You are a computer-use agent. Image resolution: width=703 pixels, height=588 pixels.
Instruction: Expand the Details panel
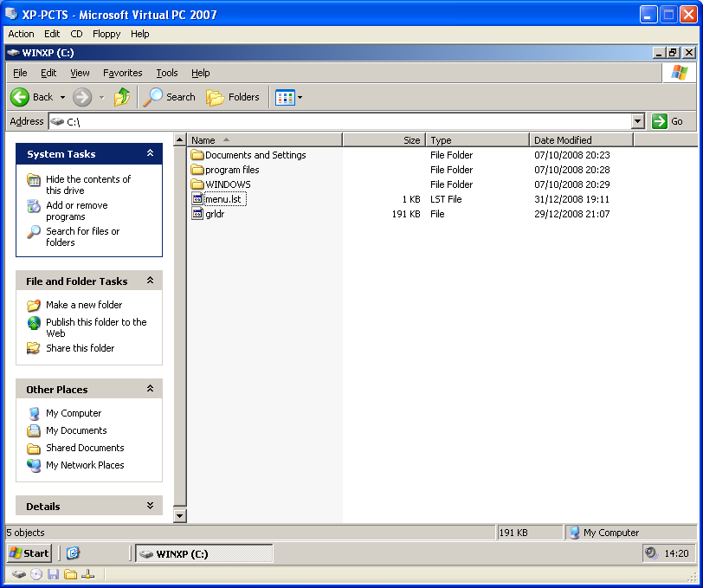pos(150,506)
